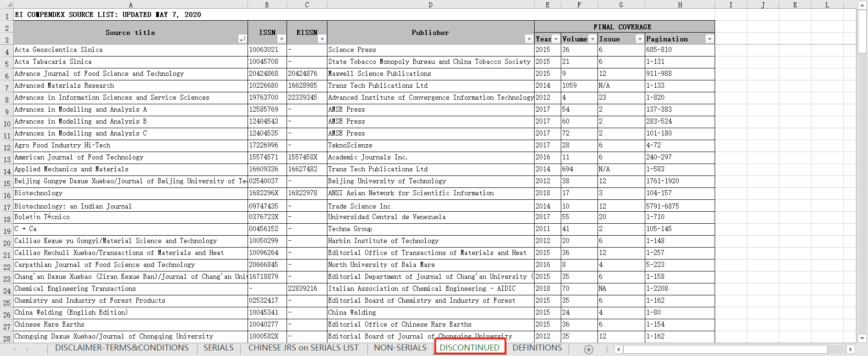Select cell 'American Journal of Food Technology'
Viewport: 868px width, 356px height.
[130, 157]
